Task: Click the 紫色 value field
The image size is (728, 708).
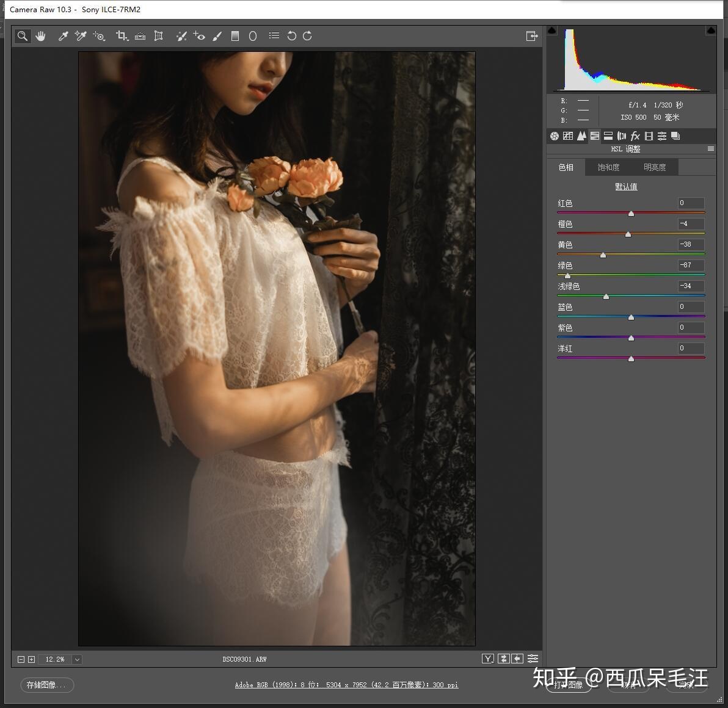Action: tap(691, 327)
